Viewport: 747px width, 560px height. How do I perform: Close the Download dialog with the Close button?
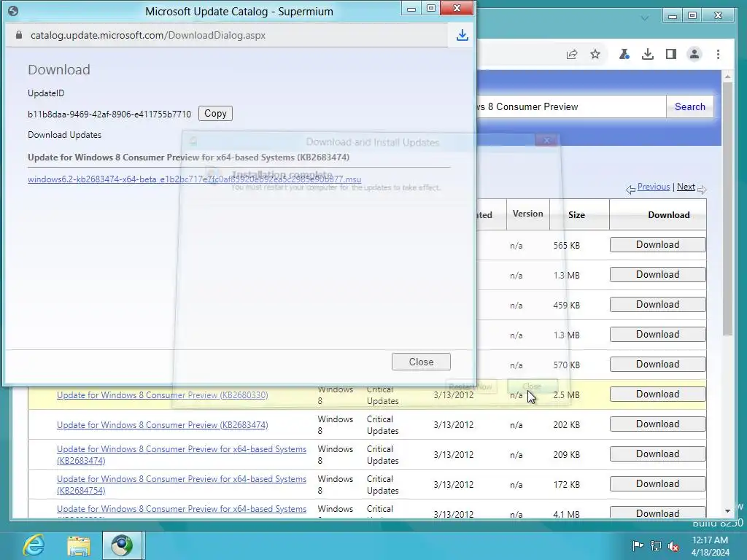(x=421, y=362)
